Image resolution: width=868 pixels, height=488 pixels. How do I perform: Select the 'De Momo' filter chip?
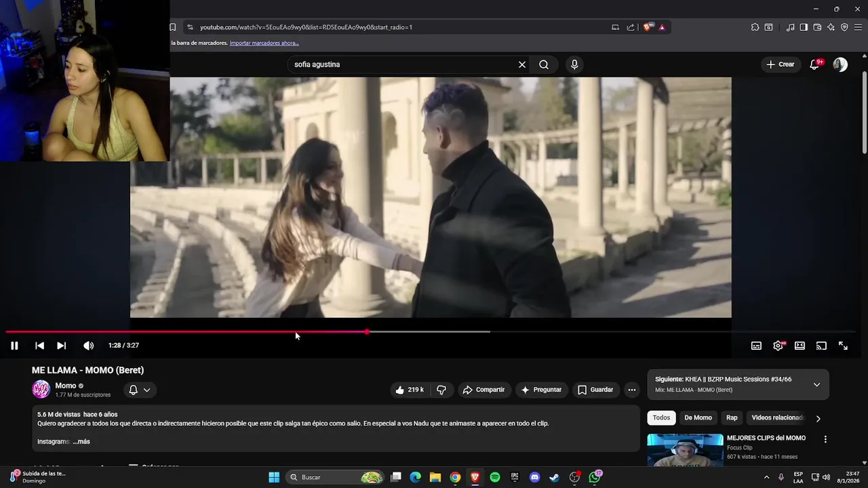click(698, 418)
